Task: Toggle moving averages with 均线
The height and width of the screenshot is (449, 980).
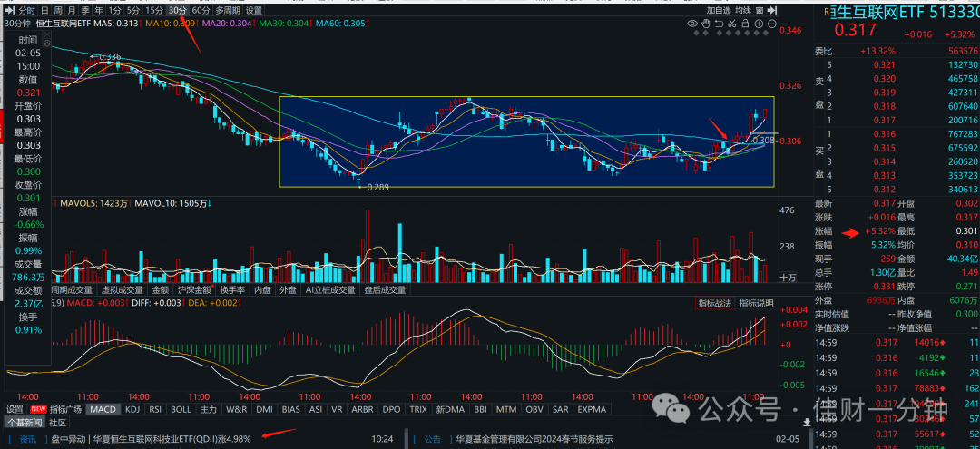Action: coord(742,10)
